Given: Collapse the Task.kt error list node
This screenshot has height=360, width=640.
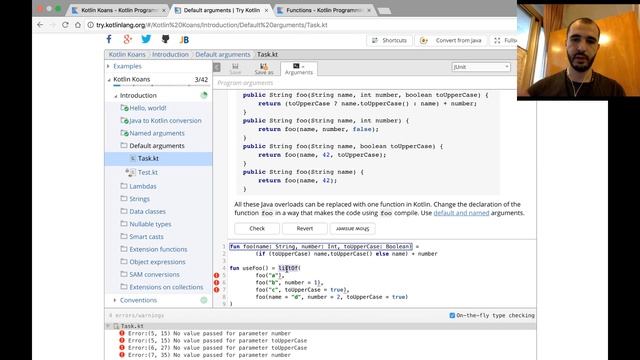Looking at the screenshot, I should click(109, 326).
